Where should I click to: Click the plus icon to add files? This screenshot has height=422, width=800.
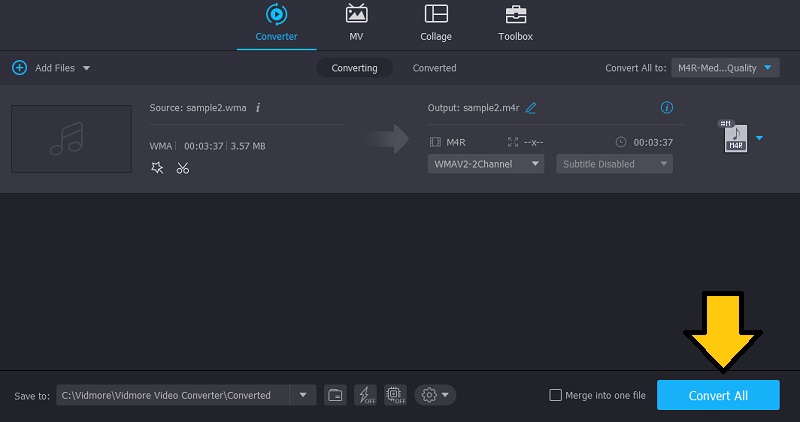[x=19, y=68]
